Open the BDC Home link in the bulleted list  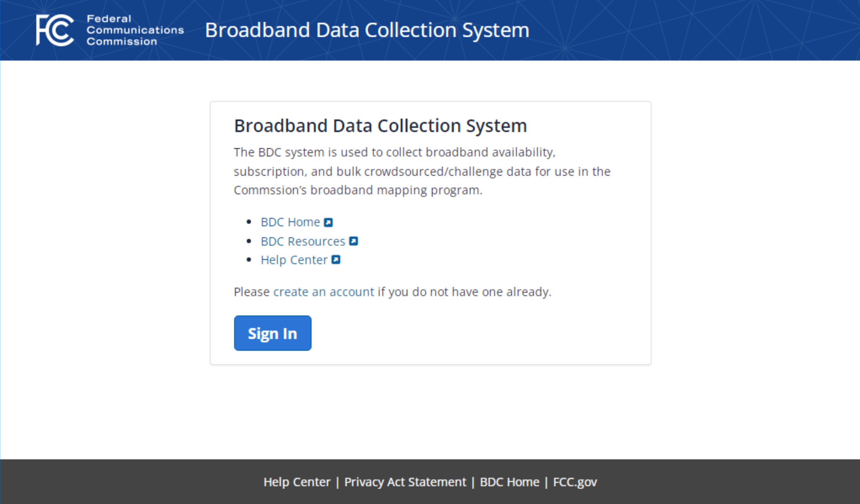(290, 222)
